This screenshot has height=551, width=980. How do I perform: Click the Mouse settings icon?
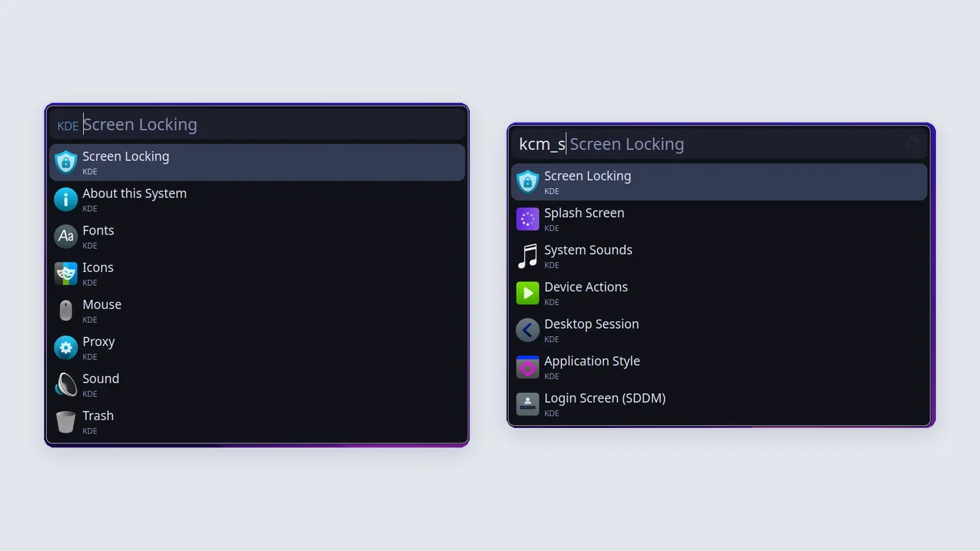tap(66, 310)
